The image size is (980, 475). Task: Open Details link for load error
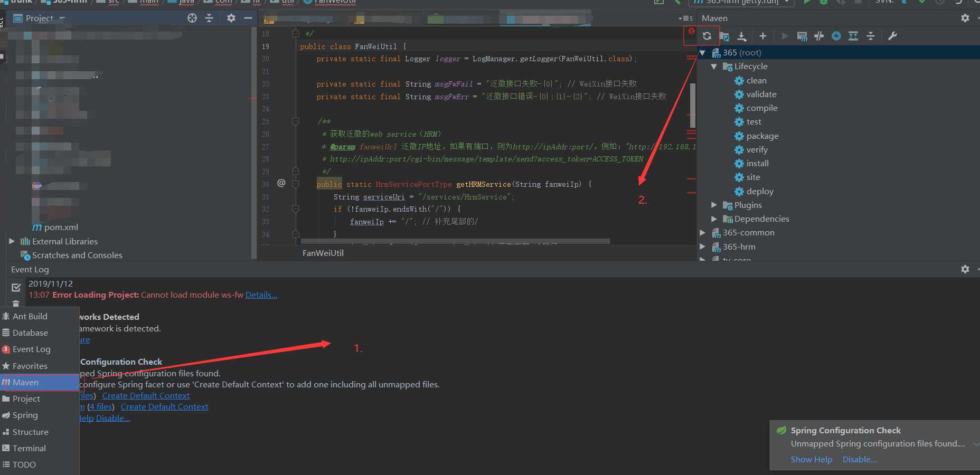[x=261, y=294]
